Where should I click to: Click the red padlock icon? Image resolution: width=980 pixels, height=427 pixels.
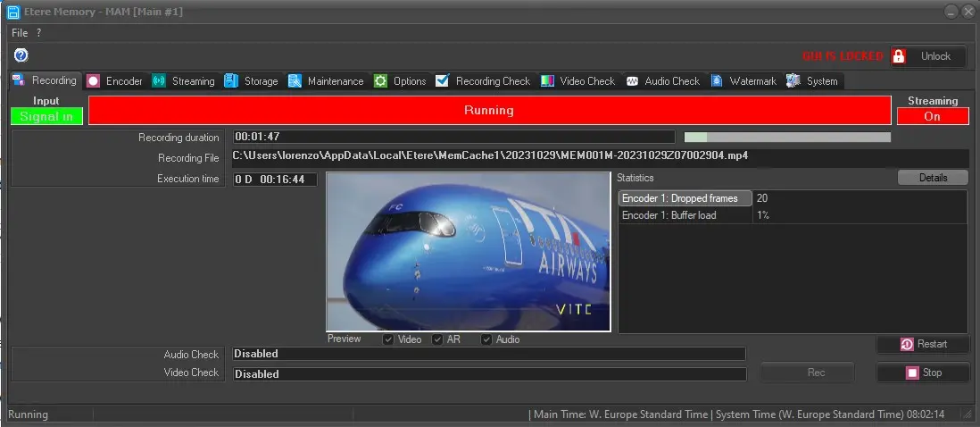tap(899, 56)
